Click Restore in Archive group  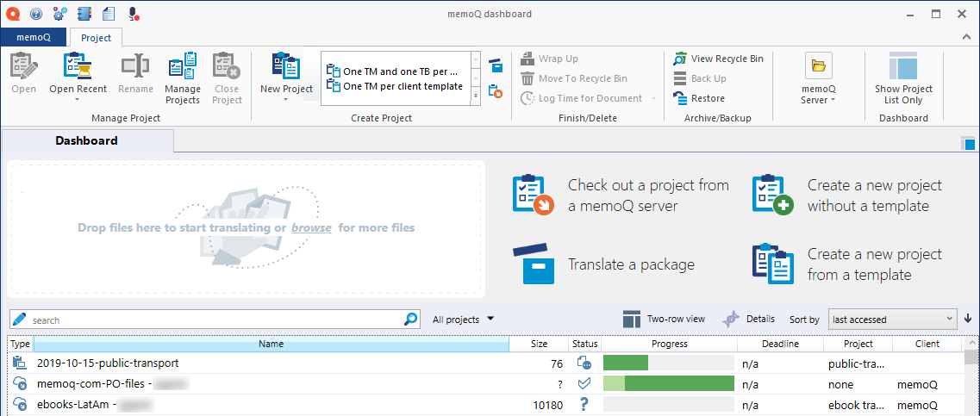coord(699,98)
